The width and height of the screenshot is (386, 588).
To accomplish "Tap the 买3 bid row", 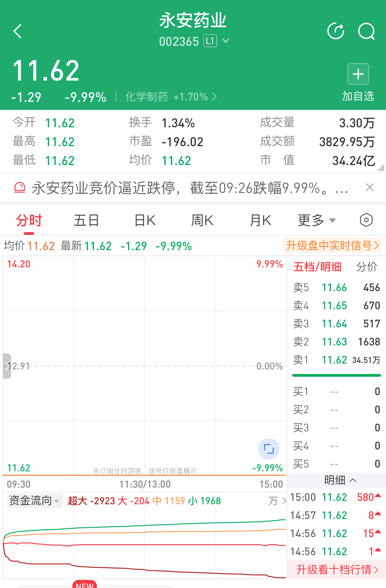I will click(336, 428).
